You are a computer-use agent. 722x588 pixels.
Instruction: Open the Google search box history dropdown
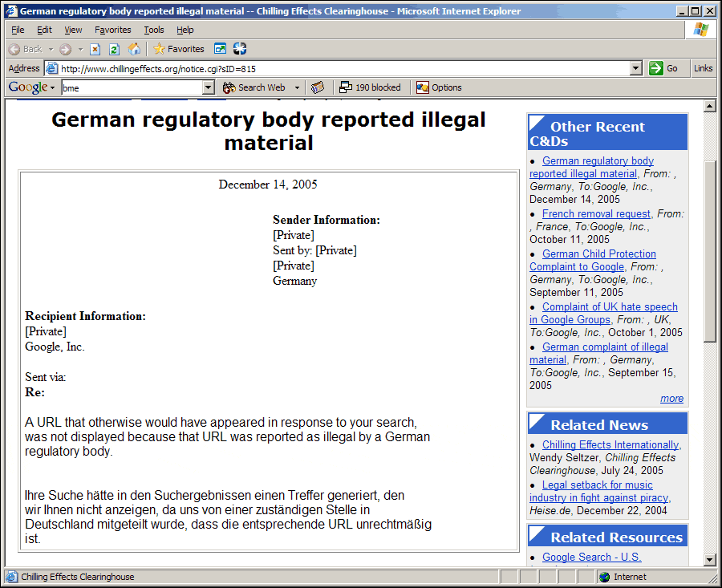[x=209, y=87]
